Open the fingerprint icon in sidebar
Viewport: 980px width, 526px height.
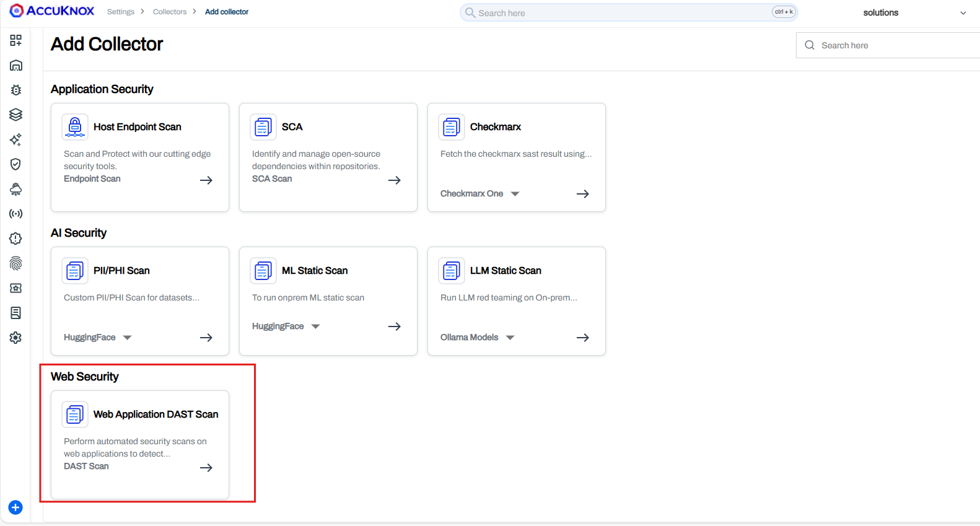click(16, 263)
